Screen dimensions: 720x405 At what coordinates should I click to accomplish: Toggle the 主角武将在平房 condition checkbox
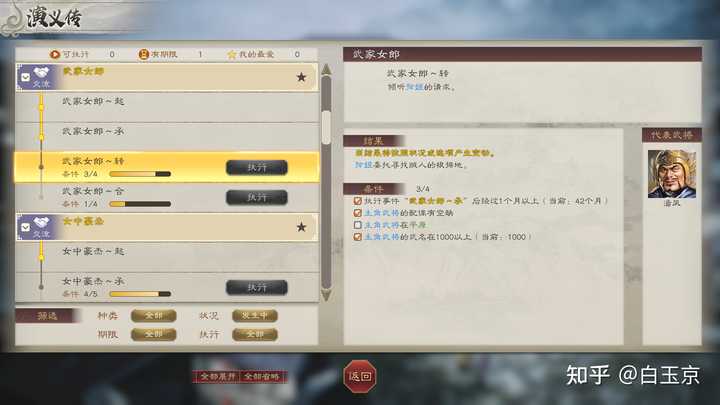pyautogui.click(x=358, y=225)
